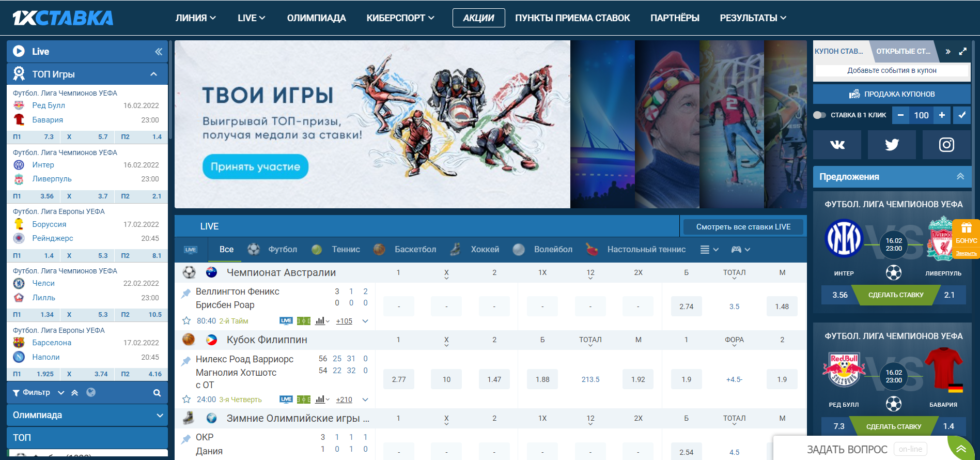980x460 pixels.
Task: Open the LIVE dropdown in the top navigation
Action: (x=251, y=18)
